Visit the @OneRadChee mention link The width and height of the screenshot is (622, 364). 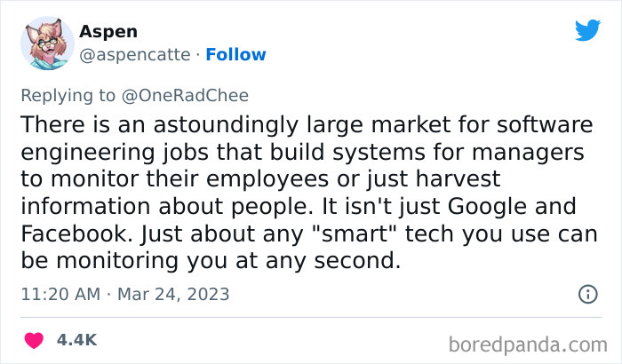pyautogui.click(x=185, y=96)
